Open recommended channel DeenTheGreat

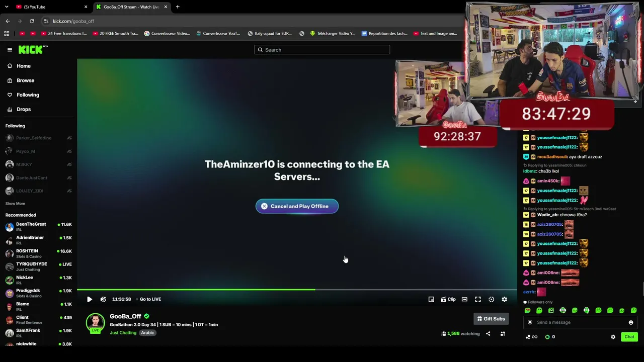coord(38,227)
